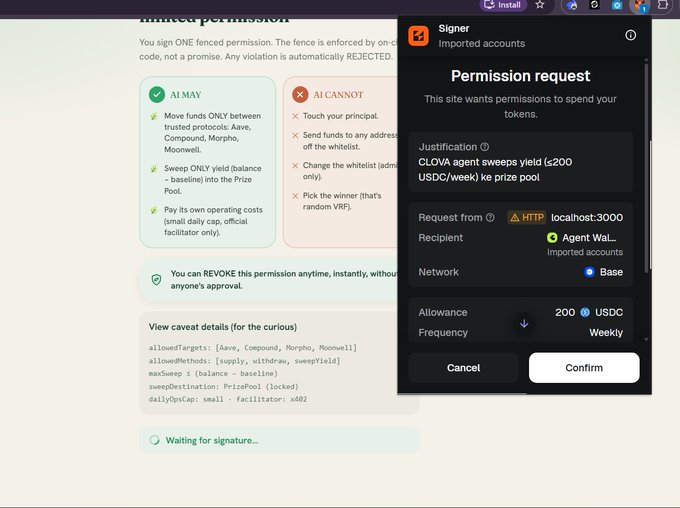This screenshot has width=680, height=508.
Task: Click the Agent Wallet recipient avatar icon
Action: [x=552, y=238]
